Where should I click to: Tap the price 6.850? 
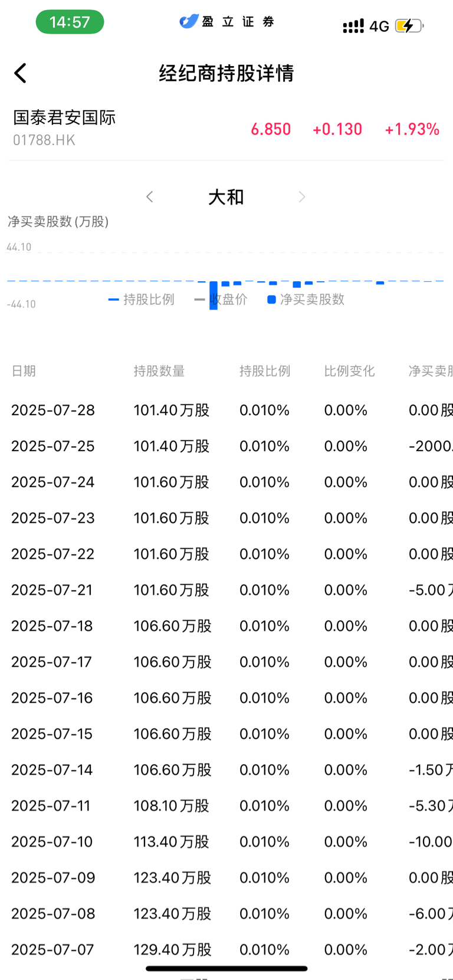pyautogui.click(x=271, y=129)
